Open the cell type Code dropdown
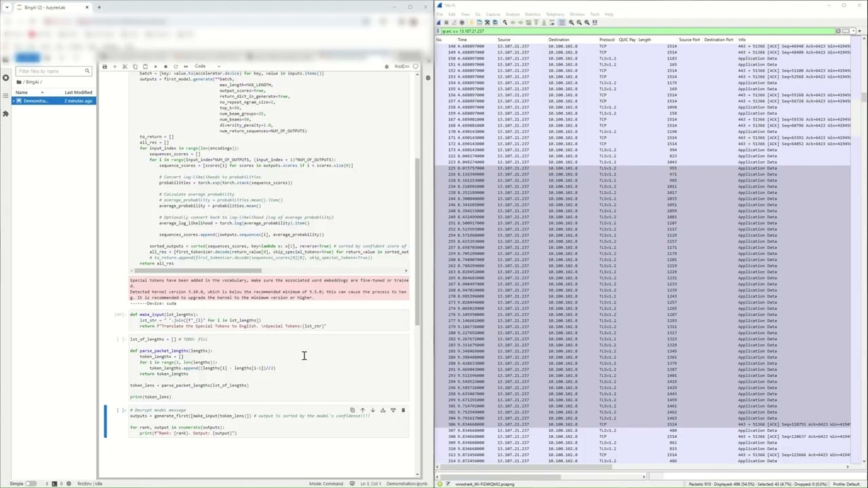The image size is (868, 488). pos(203,66)
